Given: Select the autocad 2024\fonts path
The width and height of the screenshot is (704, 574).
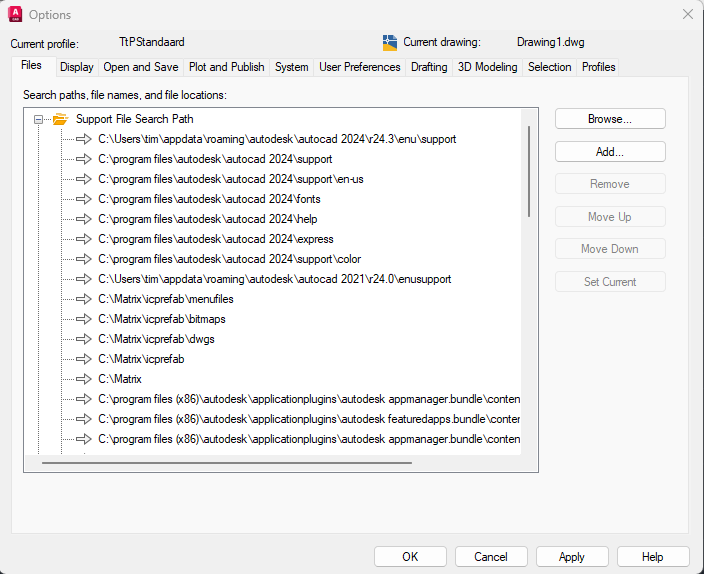Looking at the screenshot, I should pyautogui.click(x=209, y=199).
